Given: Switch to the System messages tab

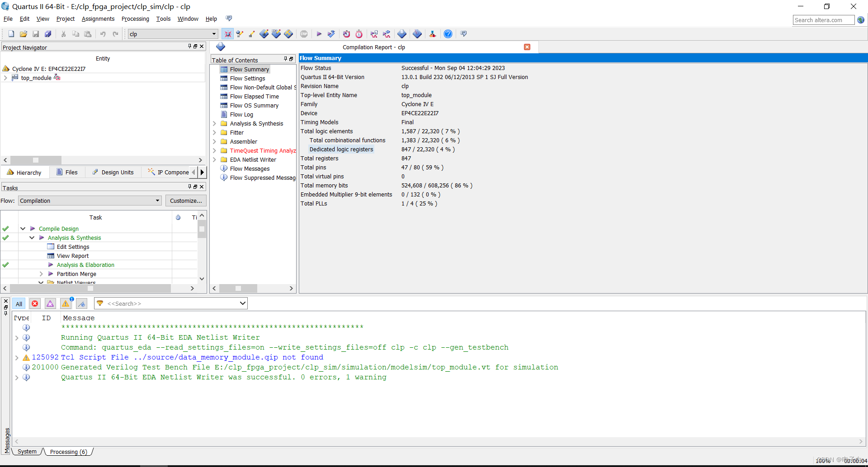Looking at the screenshot, I should point(27,452).
